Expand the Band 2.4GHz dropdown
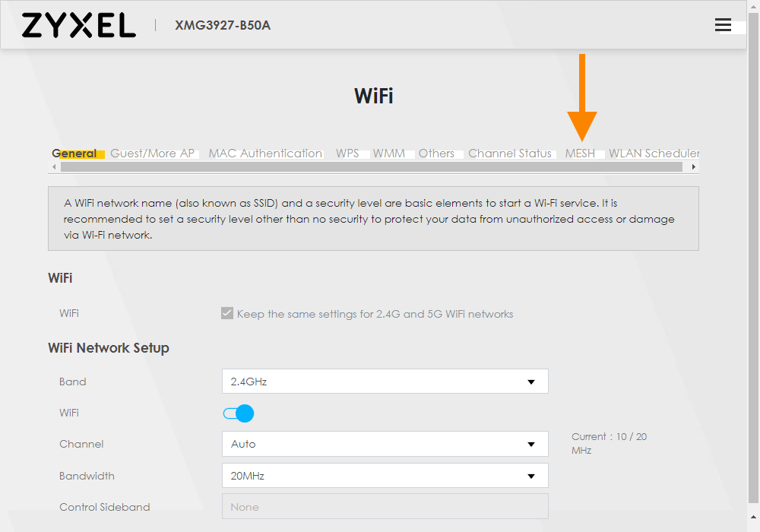The height and width of the screenshot is (532, 760). 385,382
